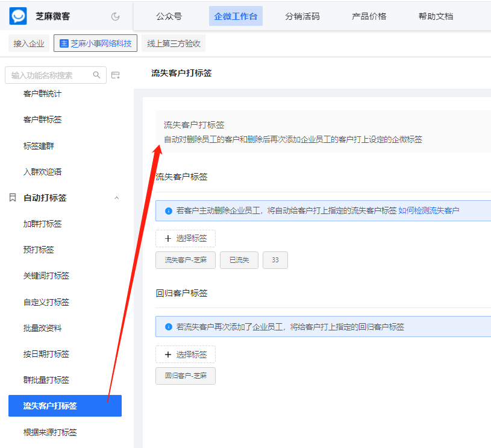Screen dimensions: 491x448
Task: Click the 自动打标签 bookmark icon
Action: pos(13,198)
